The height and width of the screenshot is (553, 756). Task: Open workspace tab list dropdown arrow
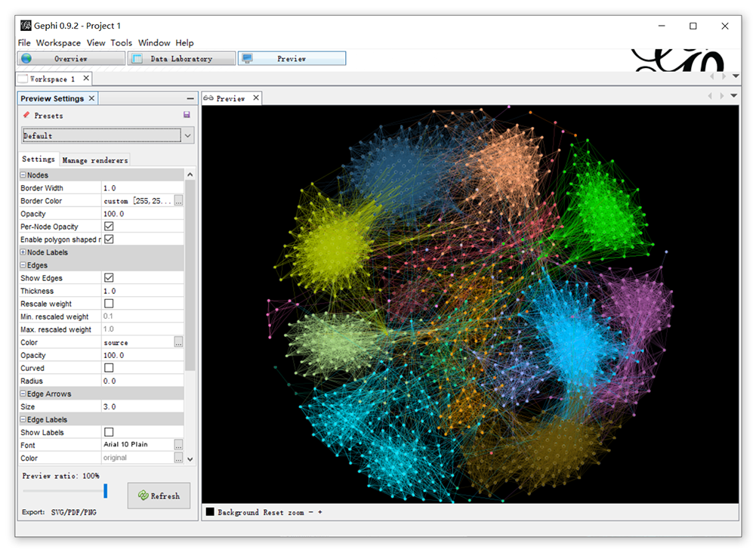coord(736,76)
